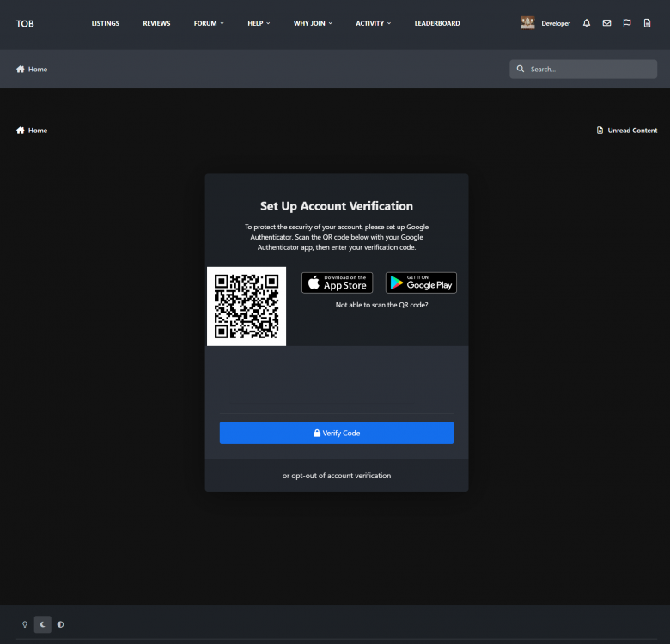Click Not able to scan the QR code
Image resolution: width=670 pixels, height=644 pixels.
pos(381,305)
